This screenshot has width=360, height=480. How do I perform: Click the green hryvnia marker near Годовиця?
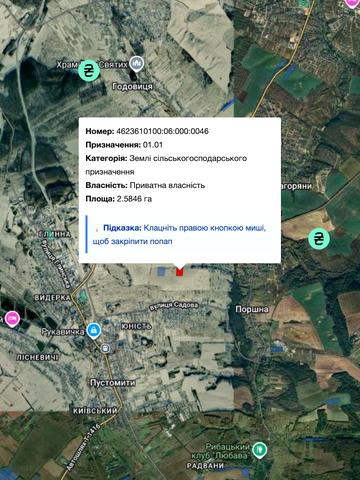click(89, 70)
